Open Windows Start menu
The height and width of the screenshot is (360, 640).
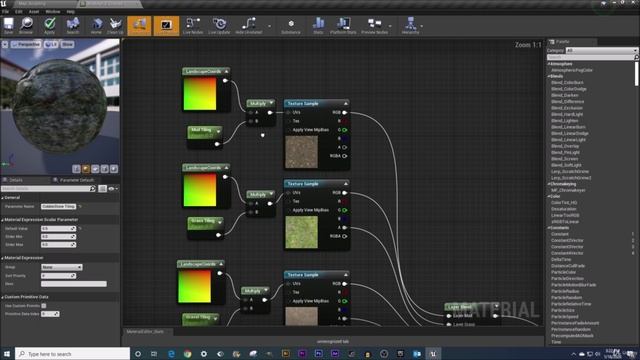click(7, 353)
